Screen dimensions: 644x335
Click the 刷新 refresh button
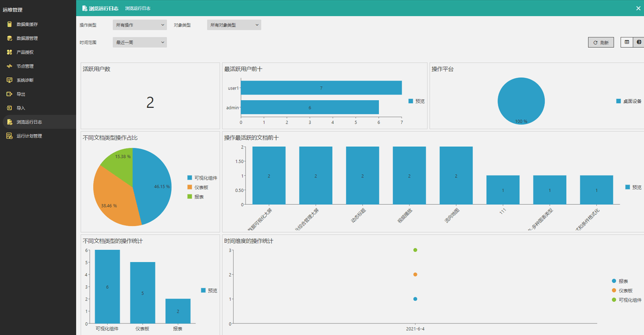[x=601, y=43]
